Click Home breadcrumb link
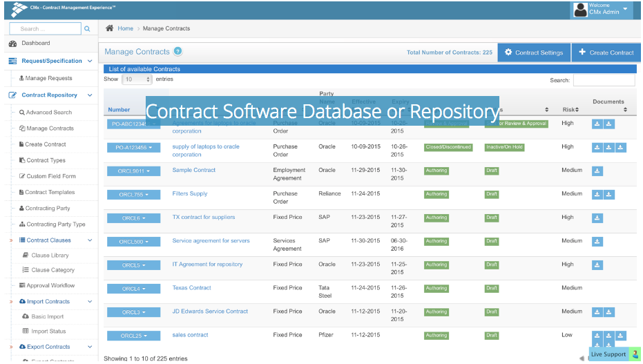The height and width of the screenshot is (364, 643). [125, 28]
